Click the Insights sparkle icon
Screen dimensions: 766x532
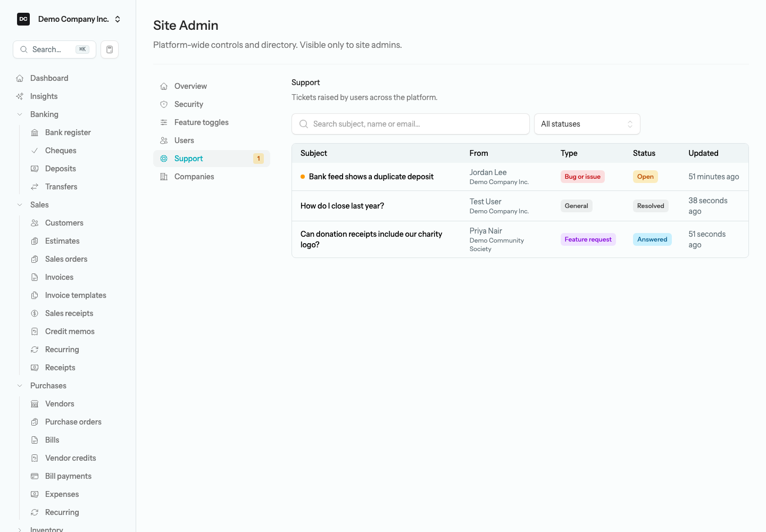(x=20, y=96)
